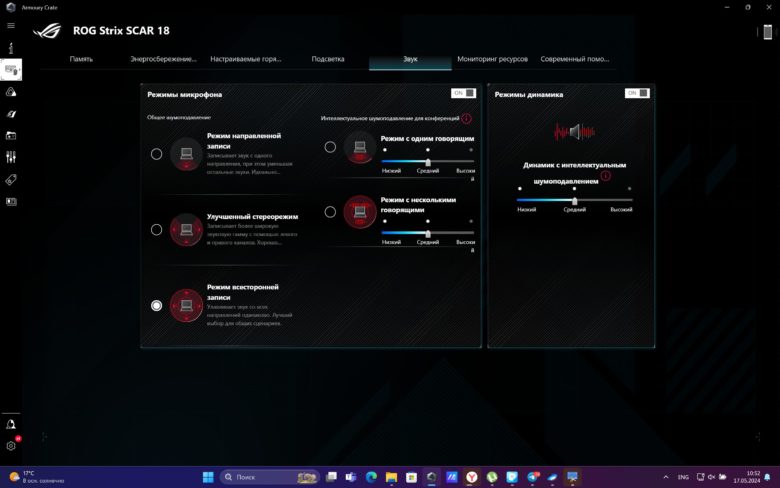Open the Энергосбережение tab

(163, 59)
